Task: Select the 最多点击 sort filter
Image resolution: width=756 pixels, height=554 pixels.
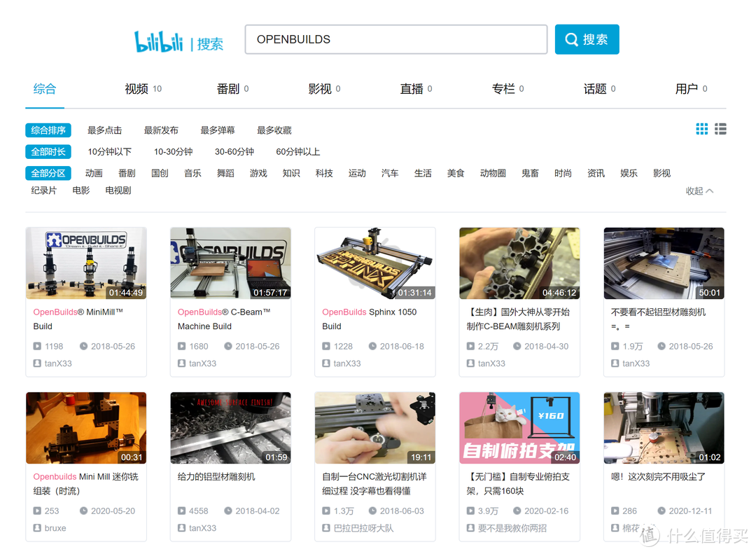Action: point(104,130)
